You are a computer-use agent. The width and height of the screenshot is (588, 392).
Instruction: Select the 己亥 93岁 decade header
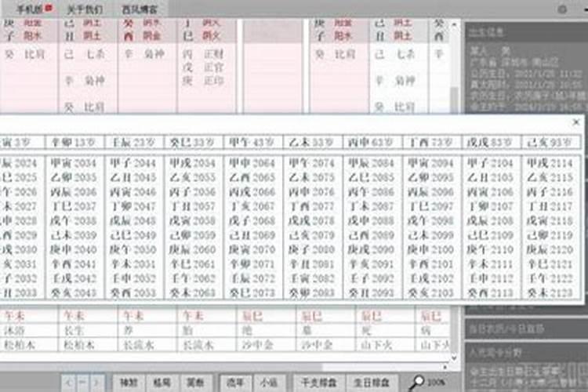(x=550, y=143)
